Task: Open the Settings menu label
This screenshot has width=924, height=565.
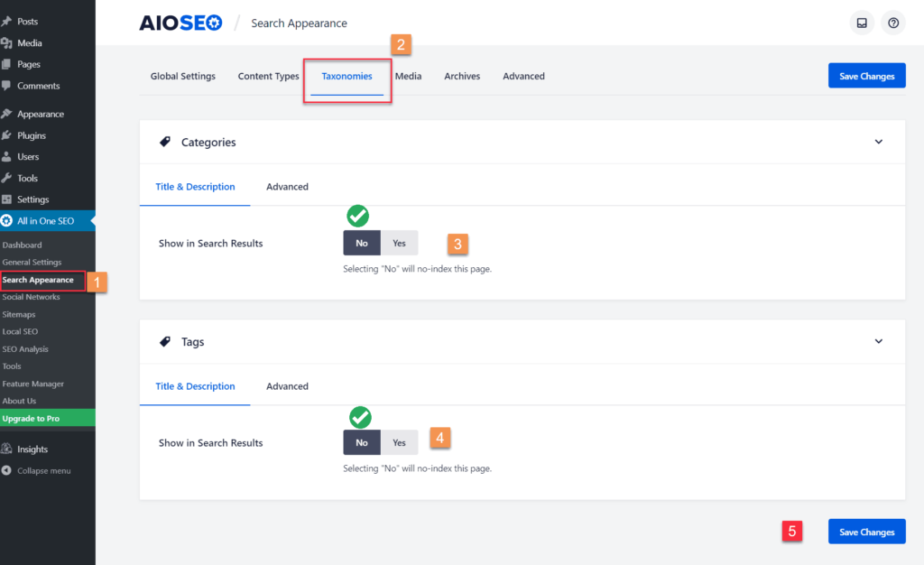Action: [33, 199]
